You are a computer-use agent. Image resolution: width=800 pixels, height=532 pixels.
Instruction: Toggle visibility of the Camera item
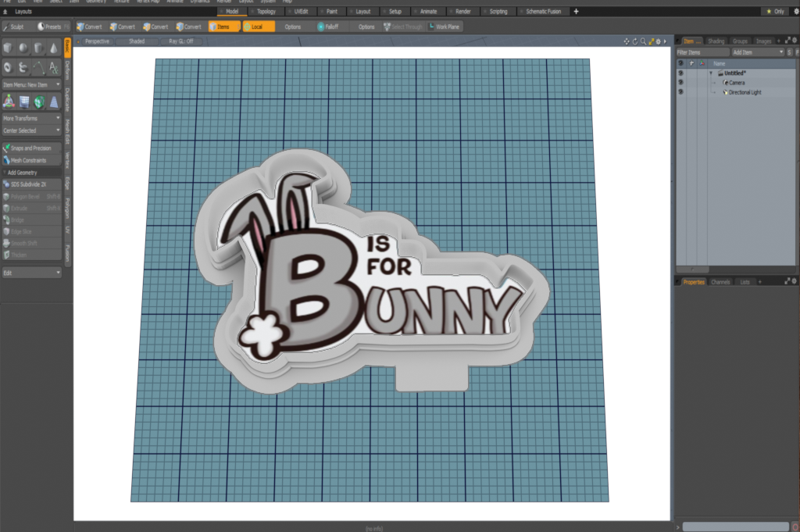(x=680, y=83)
